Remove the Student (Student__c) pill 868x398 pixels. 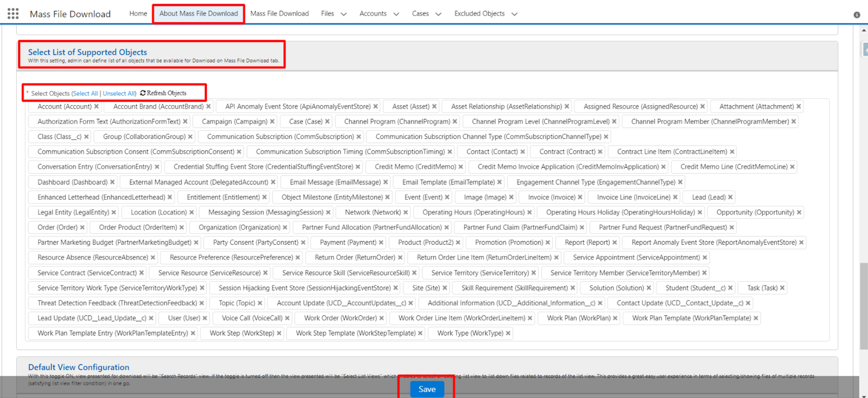coord(730,288)
